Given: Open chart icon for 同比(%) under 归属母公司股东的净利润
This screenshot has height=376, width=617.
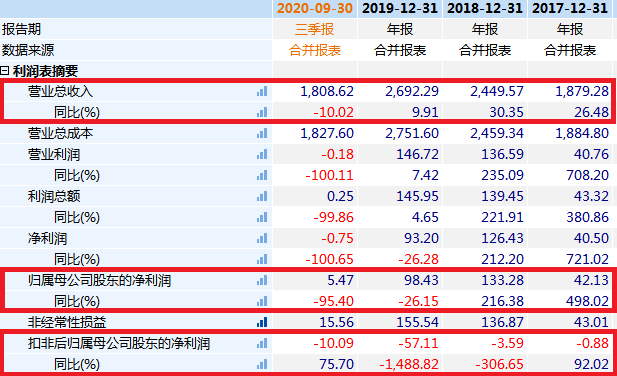Looking at the screenshot, I should (x=262, y=302).
